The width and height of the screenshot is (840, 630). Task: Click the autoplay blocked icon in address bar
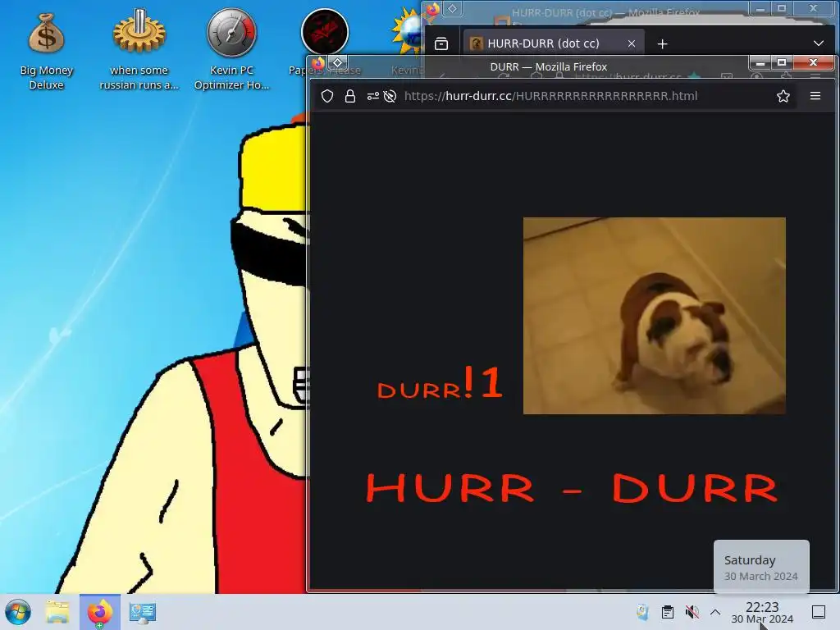click(390, 96)
